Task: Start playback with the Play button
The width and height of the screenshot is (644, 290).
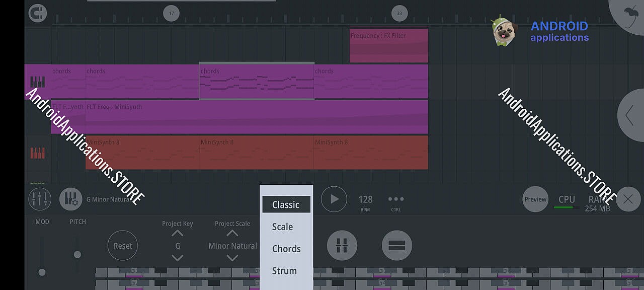Action: click(334, 199)
